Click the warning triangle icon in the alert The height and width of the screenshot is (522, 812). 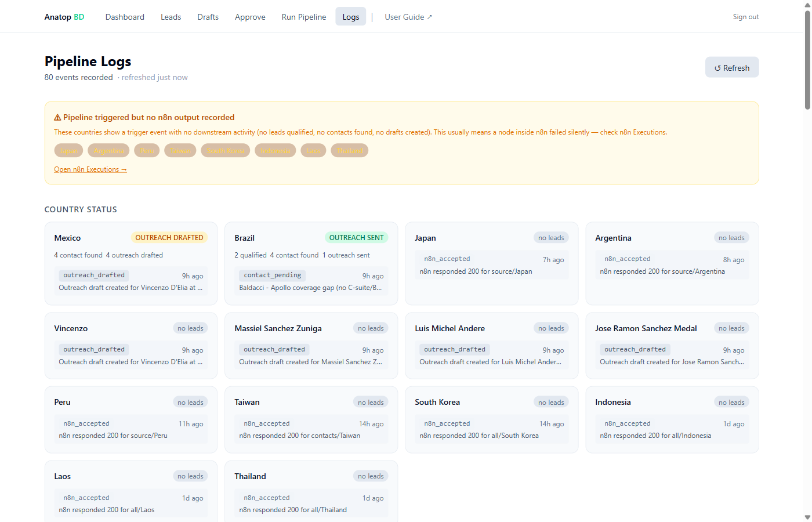[x=57, y=117]
